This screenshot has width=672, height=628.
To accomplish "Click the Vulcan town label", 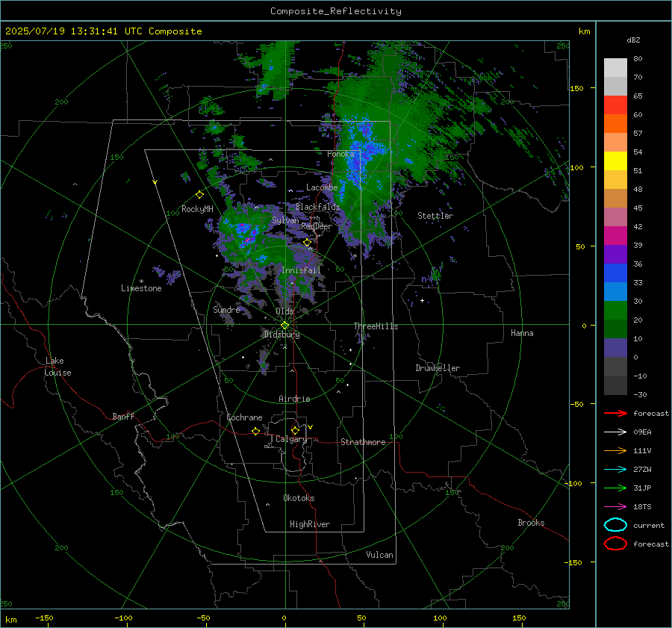I will [x=379, y=555].
